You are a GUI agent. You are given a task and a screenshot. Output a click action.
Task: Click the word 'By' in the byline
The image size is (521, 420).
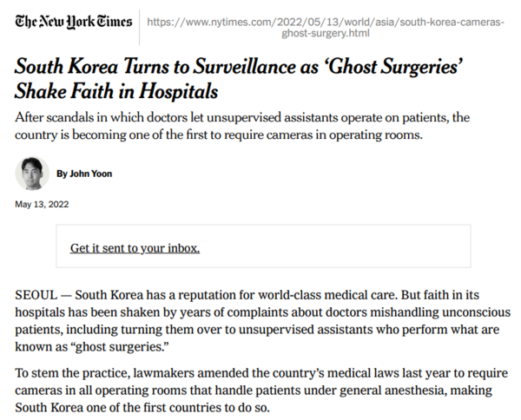(x=62, y=174)
